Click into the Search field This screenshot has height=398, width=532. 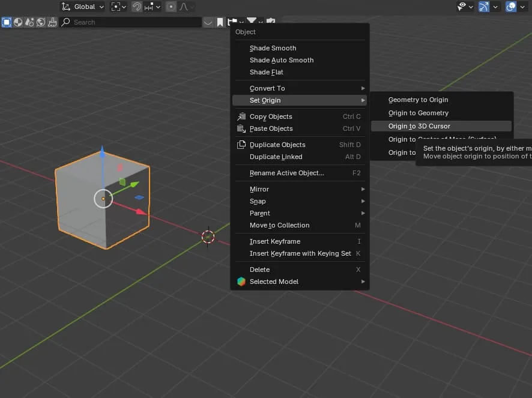131,22
